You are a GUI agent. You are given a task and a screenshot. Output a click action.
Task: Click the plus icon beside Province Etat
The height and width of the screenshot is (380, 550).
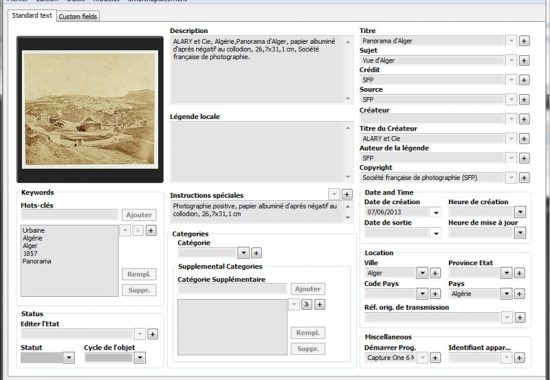519,273
